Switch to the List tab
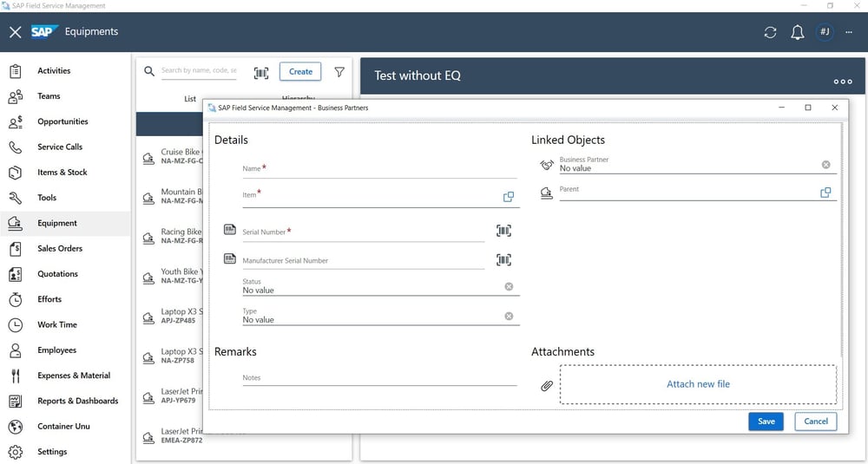Screen dimensions: 868x464 190,99
